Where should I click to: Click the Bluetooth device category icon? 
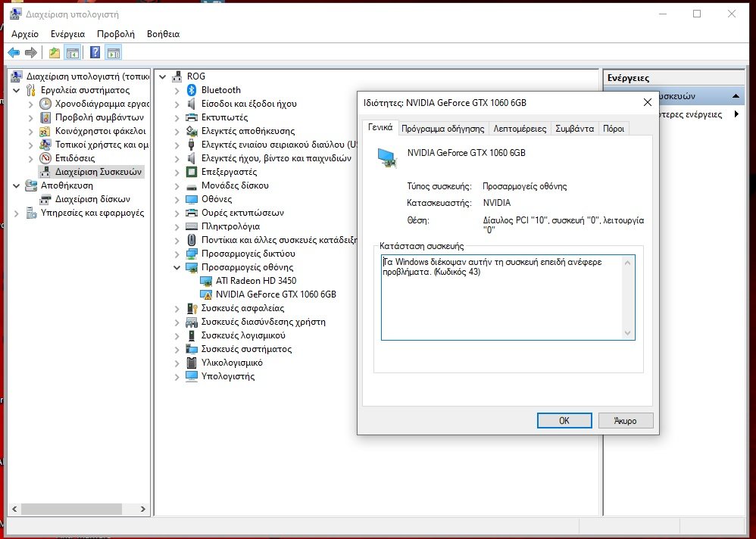pos(192,90)
